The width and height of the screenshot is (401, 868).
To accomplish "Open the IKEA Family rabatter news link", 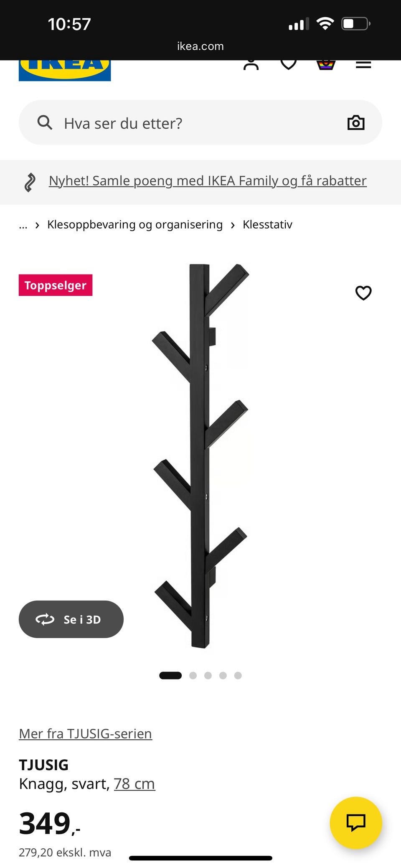I will 208,181.
